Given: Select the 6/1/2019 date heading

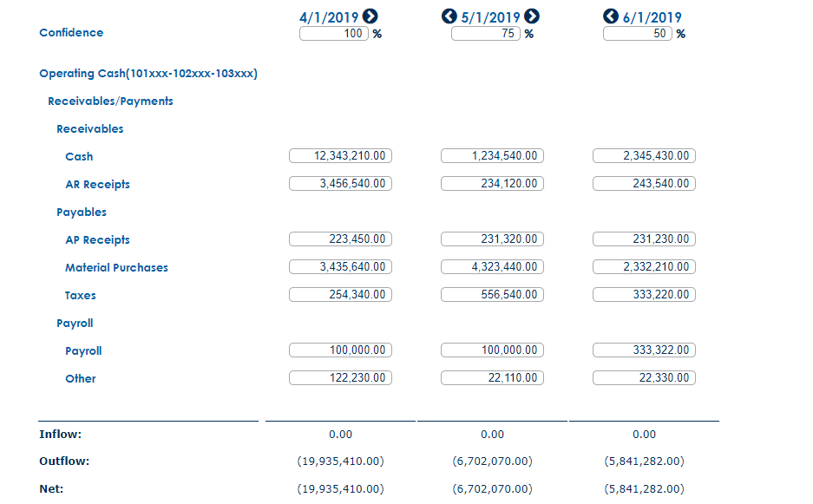Looking at the screenshot, I should (x=652, y=17).
